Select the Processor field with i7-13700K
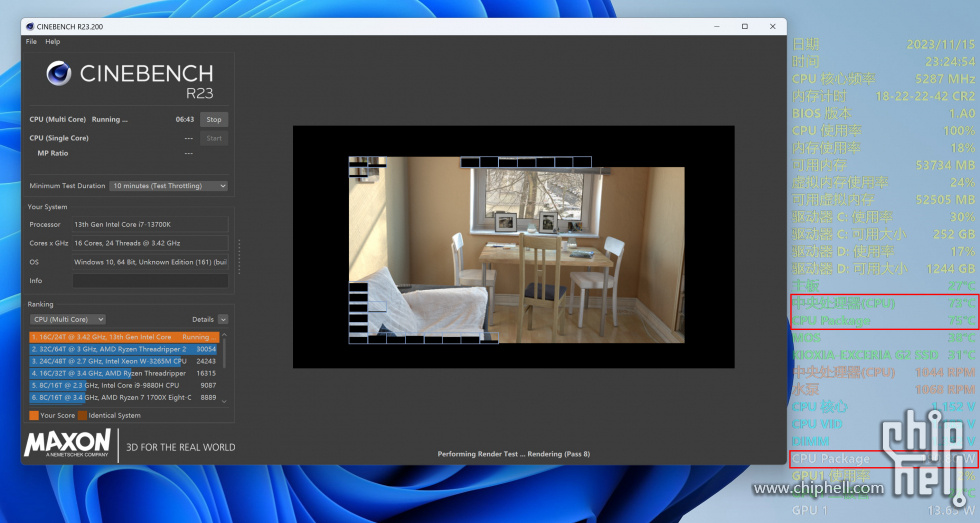The image size is (980, 523). (x=150, y=224)
